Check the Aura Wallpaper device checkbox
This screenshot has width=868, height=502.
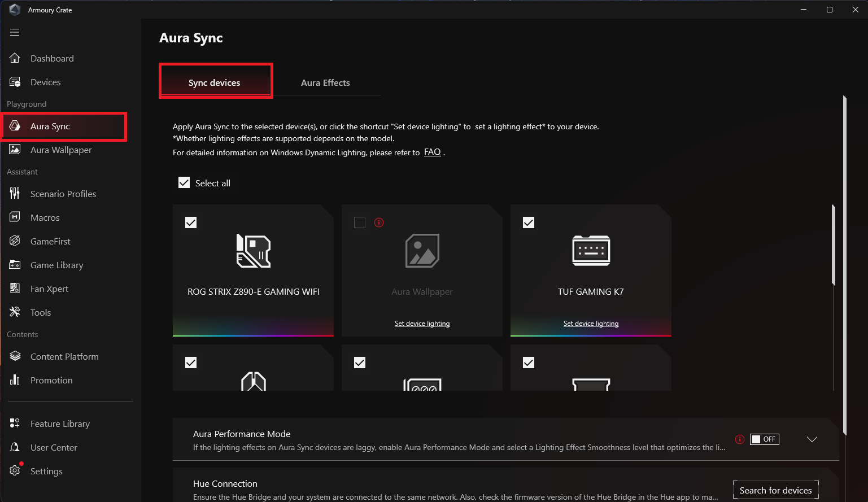pos(360,222)
